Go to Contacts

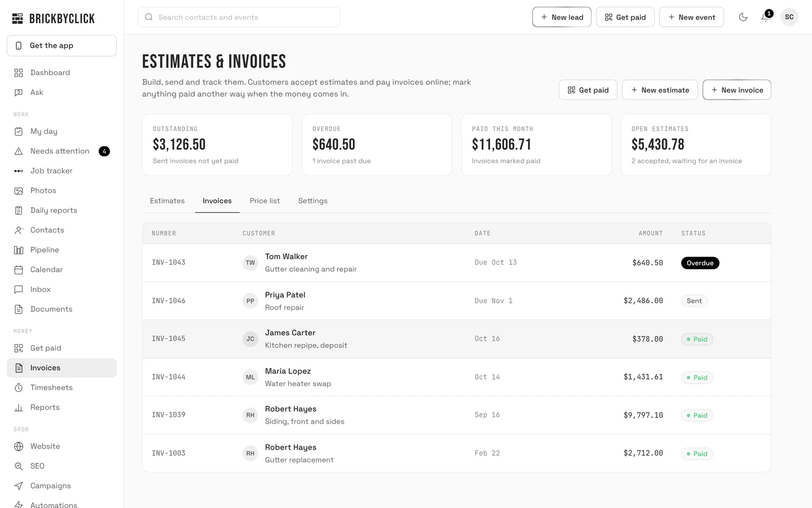[61, 231]
